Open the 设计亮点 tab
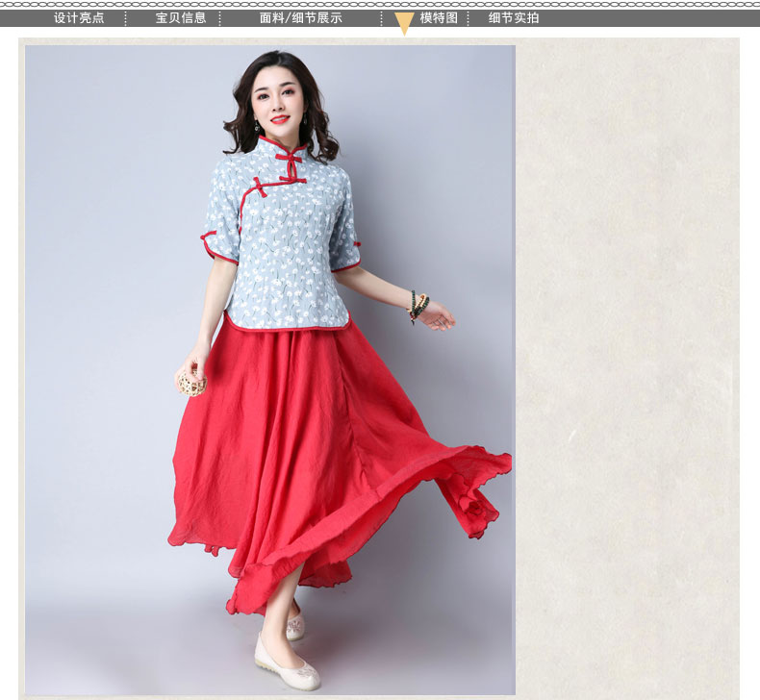Screen dimensions: 760x700 [79, 18]
